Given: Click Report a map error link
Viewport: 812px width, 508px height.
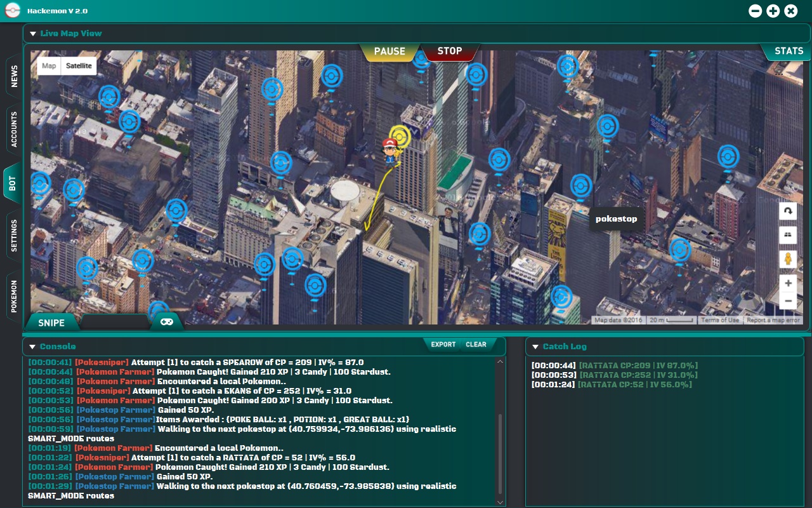Looking at the screenshot, I should click(773, 320).
